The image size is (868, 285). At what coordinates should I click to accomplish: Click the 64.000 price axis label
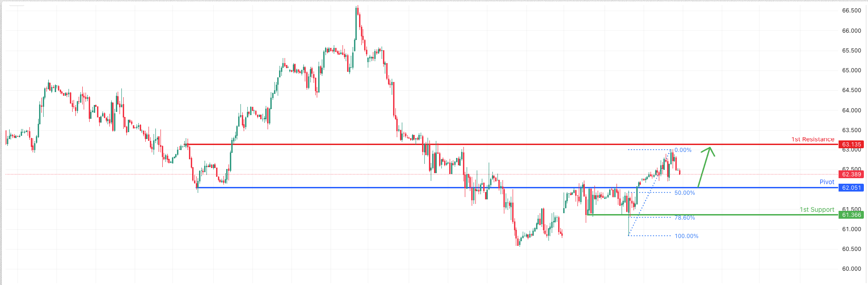coord(851,111)
